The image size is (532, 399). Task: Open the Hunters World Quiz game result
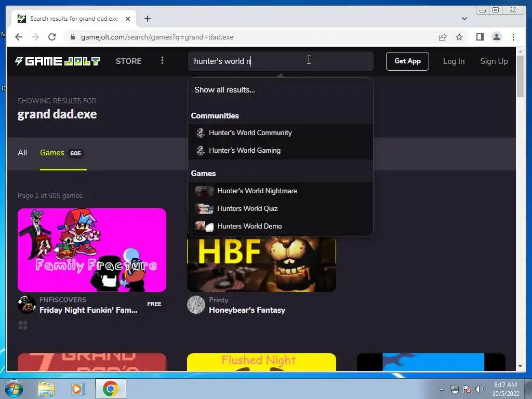(281, 208)
